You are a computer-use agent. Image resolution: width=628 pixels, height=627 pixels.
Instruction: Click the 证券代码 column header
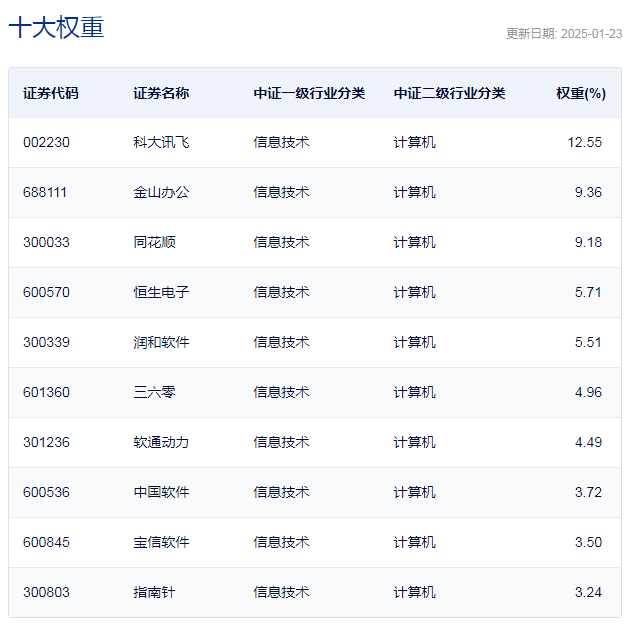50,93
